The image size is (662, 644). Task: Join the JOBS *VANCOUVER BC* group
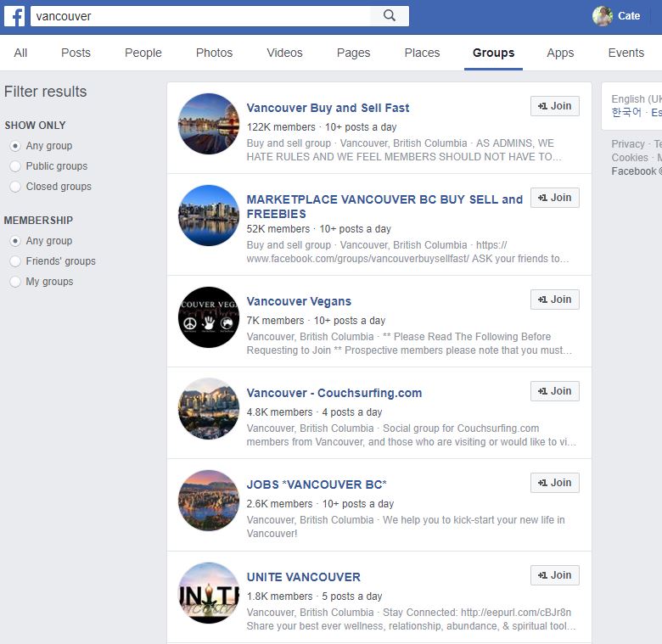click(555, 483)
